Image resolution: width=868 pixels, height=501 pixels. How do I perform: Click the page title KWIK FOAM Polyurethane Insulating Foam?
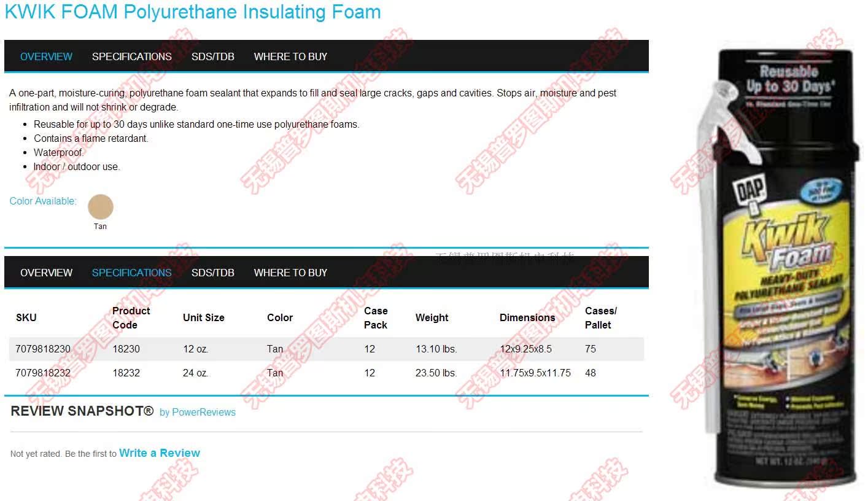(x=193, y=12)
